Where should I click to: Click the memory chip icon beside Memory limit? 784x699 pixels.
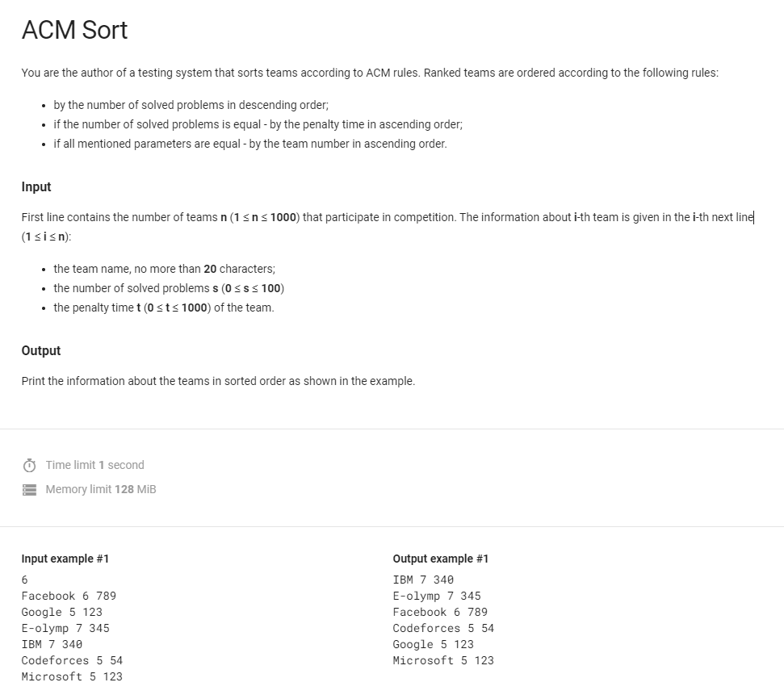click(x=29, y=490)
